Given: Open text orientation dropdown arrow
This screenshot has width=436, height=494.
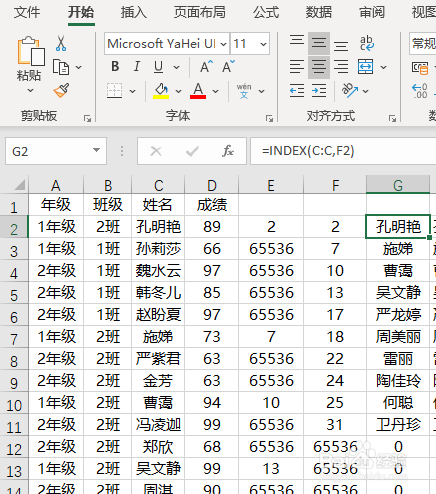Looking at the screenshot, I should tap(366, 91).
